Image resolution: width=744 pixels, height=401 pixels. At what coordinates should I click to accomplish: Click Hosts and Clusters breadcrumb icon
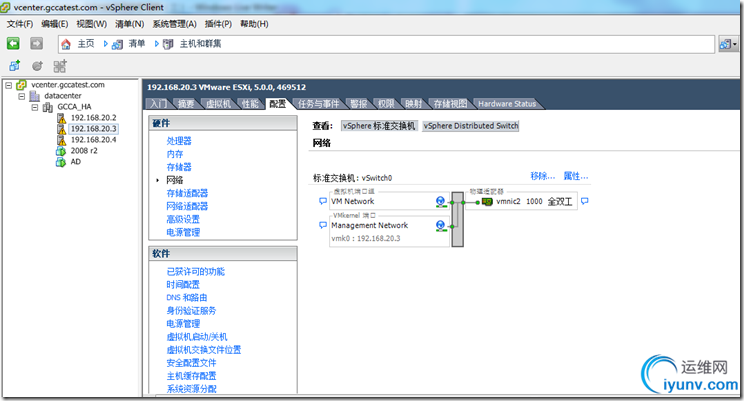point(168,44)
